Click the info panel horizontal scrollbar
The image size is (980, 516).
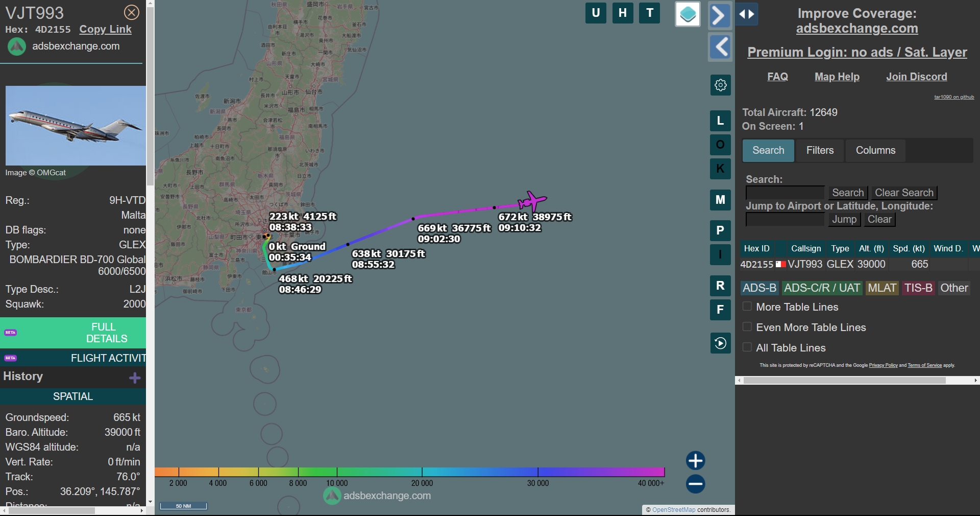click(x=51, y=510)
